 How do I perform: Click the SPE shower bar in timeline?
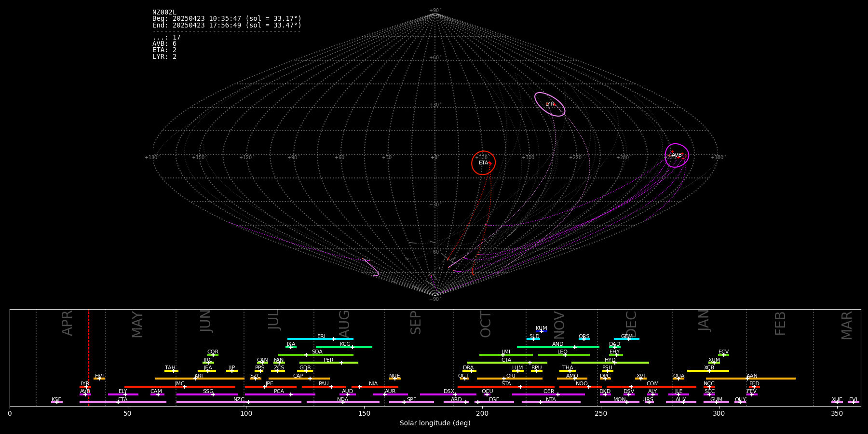pyautogui.click(x=411, y=402)
